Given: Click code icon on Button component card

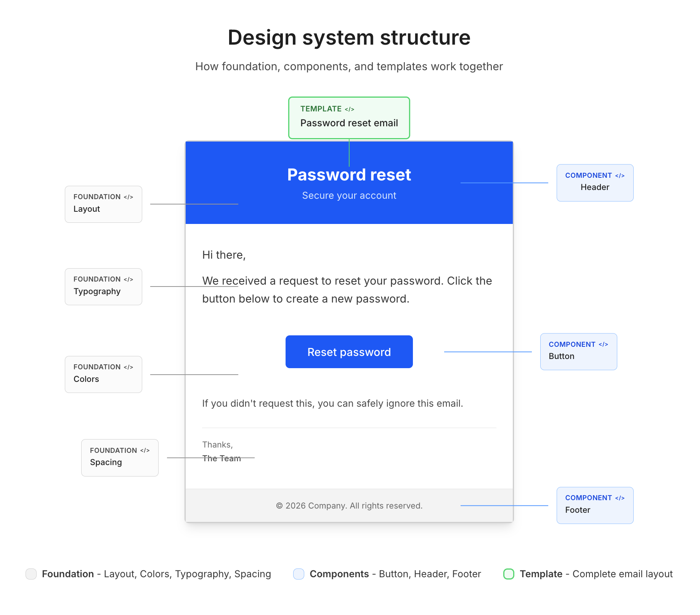Looking at the screenshot, I should pyautogui.click(x=603, y=345).
